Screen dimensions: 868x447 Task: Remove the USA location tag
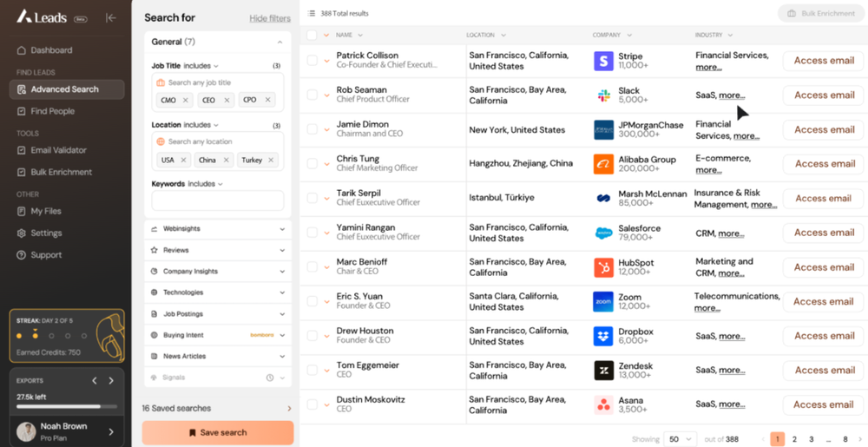coord(183,160)
